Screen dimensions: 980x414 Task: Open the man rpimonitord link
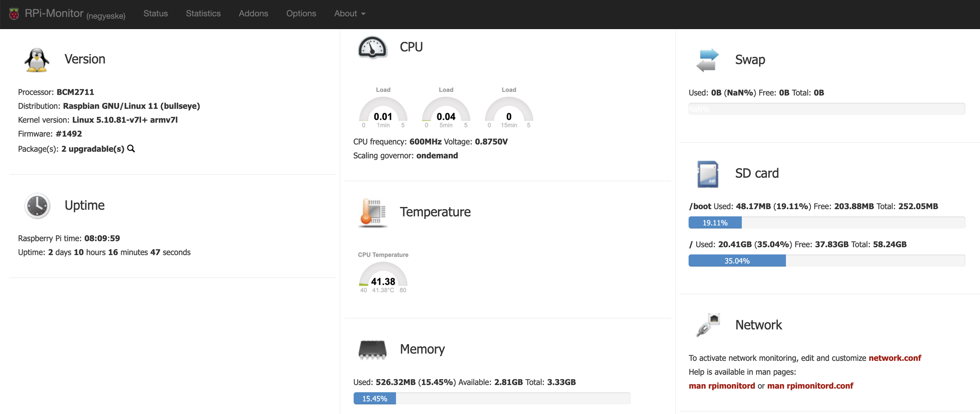coord(722,386)
